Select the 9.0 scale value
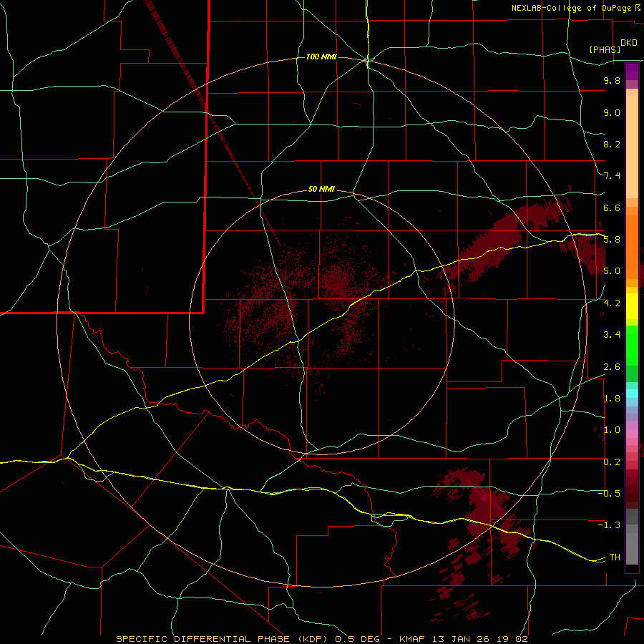Image resolution: width=644 pixels, height=644 pixels. click(x=612, y=112)
